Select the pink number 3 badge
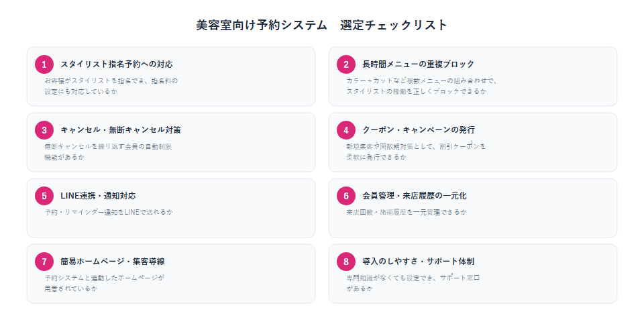The height and width of the screenshot is (322, 644). (44, 130)
